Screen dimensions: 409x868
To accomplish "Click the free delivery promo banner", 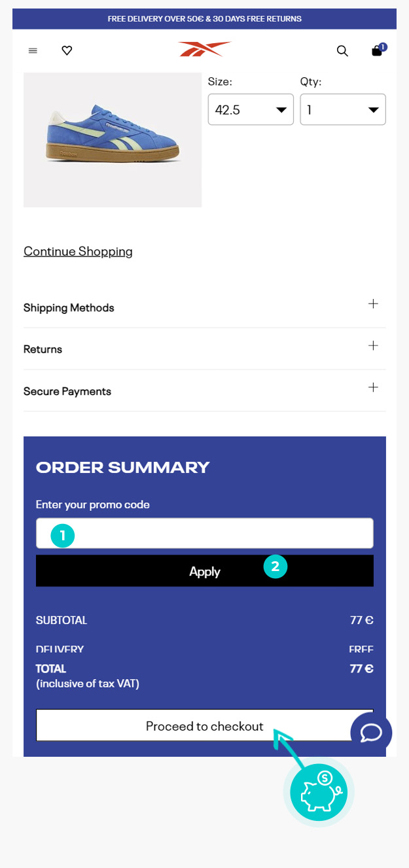I will pyautogui.click(x=204, y=19).
